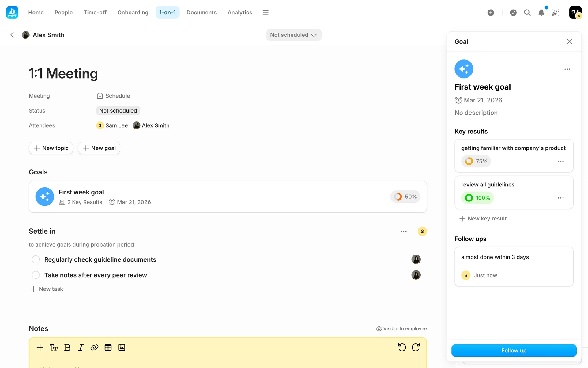Switch to the Time-off tab

(x=95, y=13)
